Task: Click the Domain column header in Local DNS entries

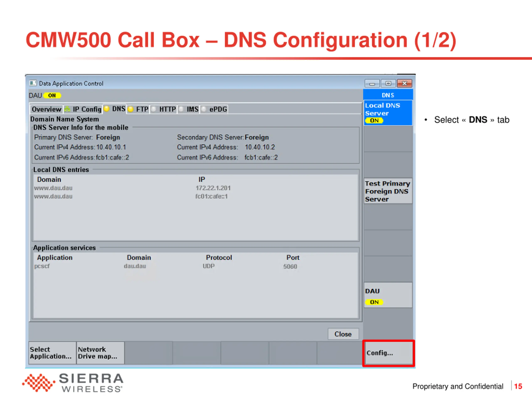Action: (x=49, y=179)
